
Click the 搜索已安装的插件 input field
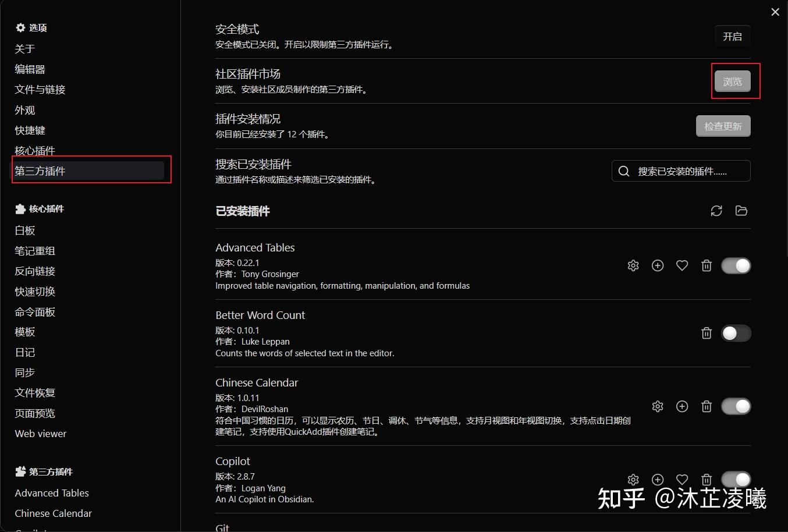click(681, 171)
